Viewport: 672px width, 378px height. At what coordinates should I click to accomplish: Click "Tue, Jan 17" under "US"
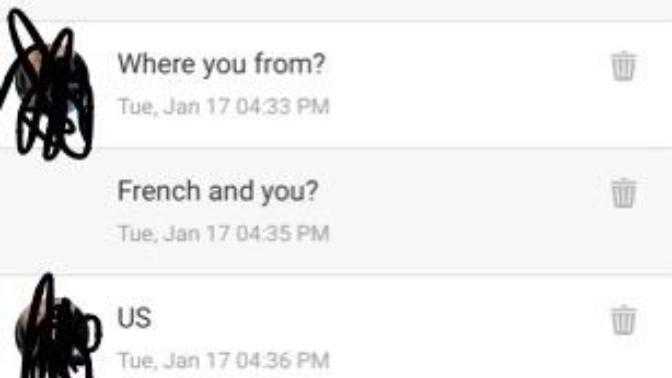pyautogui.click(x=174, y=360)
